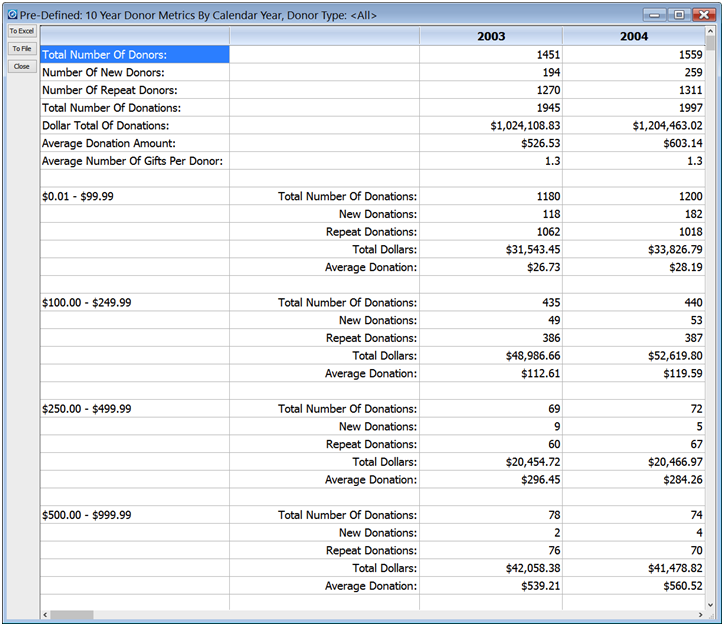Click the 1062 repeat donations cell
The height and width of the screenshot is (626, 724).
(x=491, y=232)
